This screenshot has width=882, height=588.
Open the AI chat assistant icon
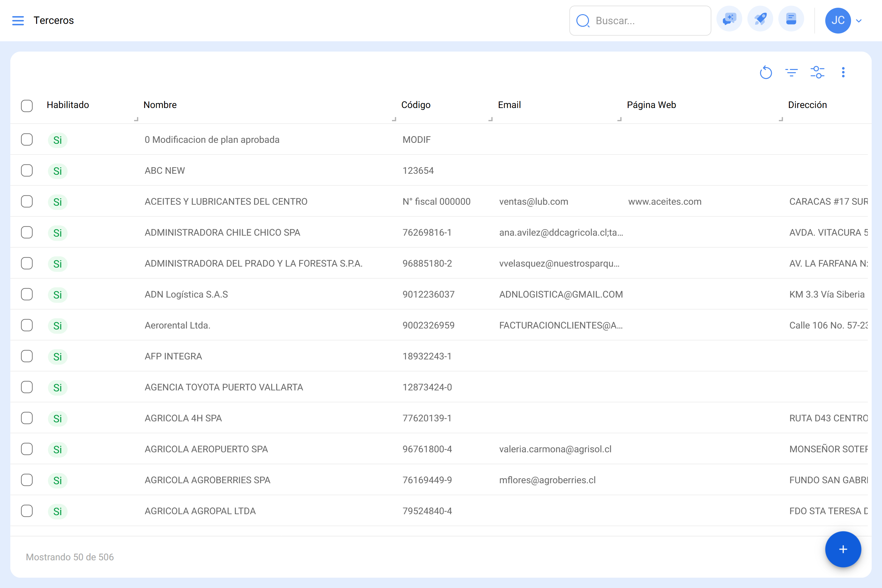[729, 19]
